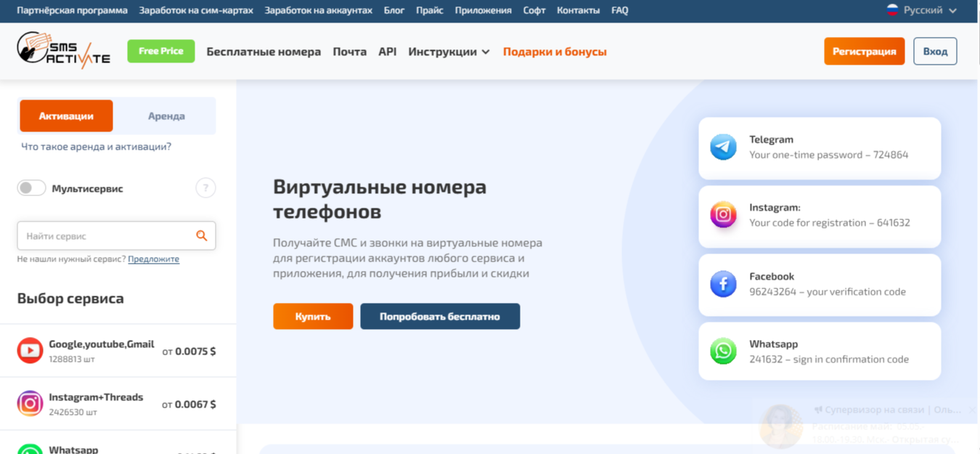Open Заработок на аккаунтах page
Image resolution: width=980 pixels, height=454 pixels.
(x=318, y=10)
